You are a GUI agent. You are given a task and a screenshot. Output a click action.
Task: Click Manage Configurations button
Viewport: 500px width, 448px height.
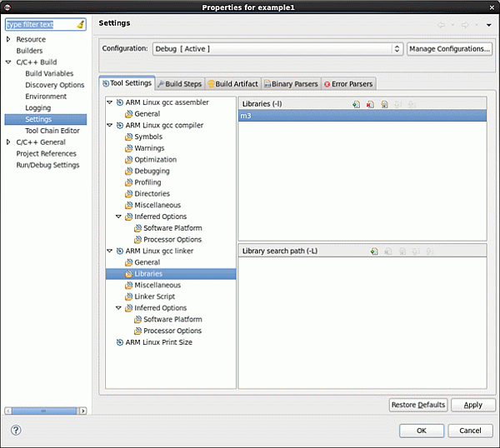pyautogui.click(x=449, y=49)
